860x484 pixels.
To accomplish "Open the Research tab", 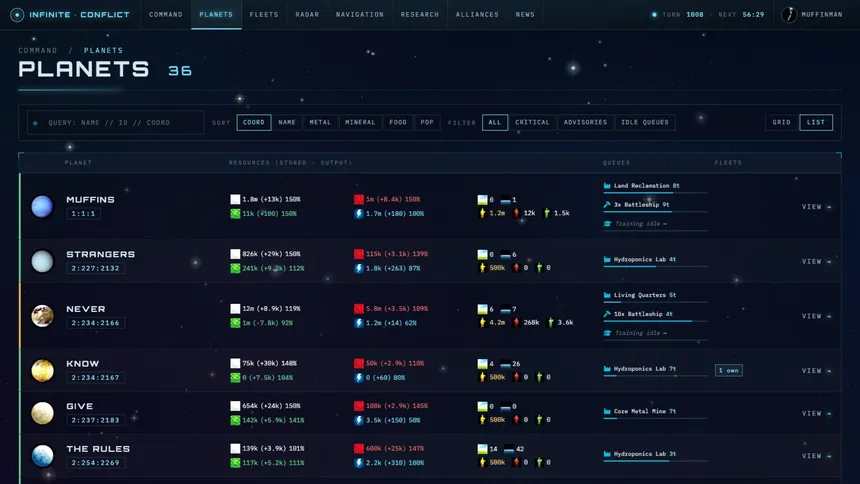I will [x=420, y=15].
